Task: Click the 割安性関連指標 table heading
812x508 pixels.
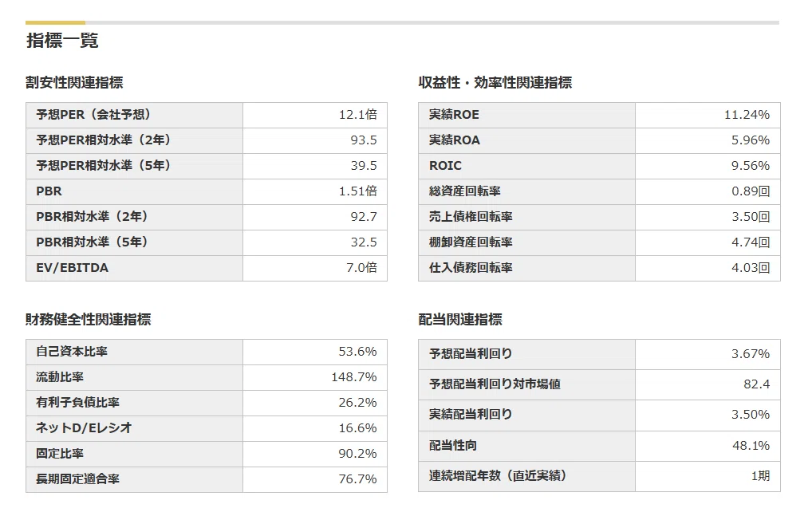Action: tap(74, 82)
